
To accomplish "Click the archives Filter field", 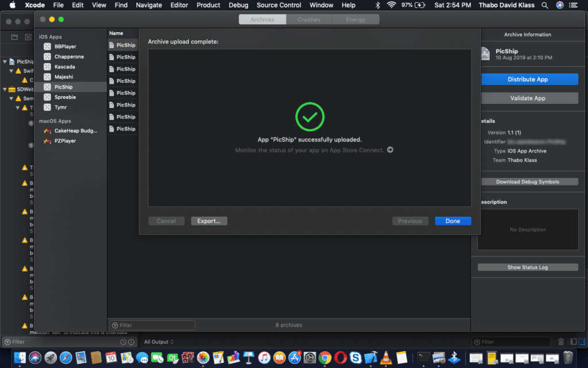I will (152, 325).
